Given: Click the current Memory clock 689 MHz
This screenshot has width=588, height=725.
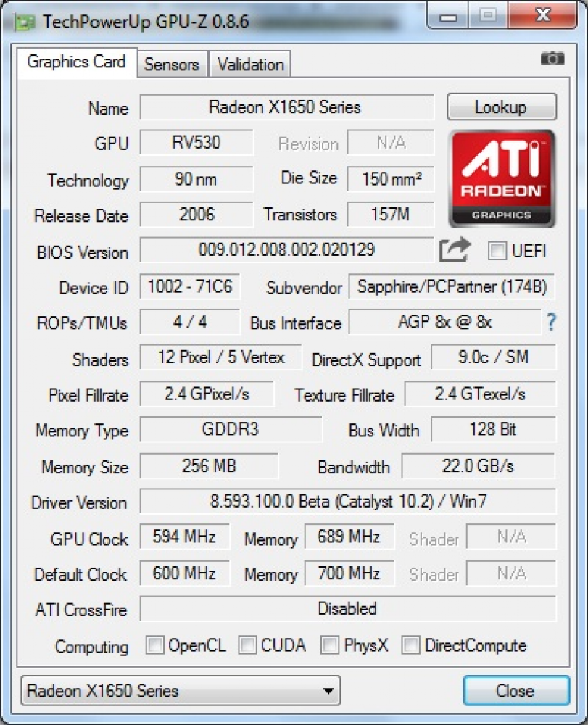Looking at the screenshot, I should (349, 536).
